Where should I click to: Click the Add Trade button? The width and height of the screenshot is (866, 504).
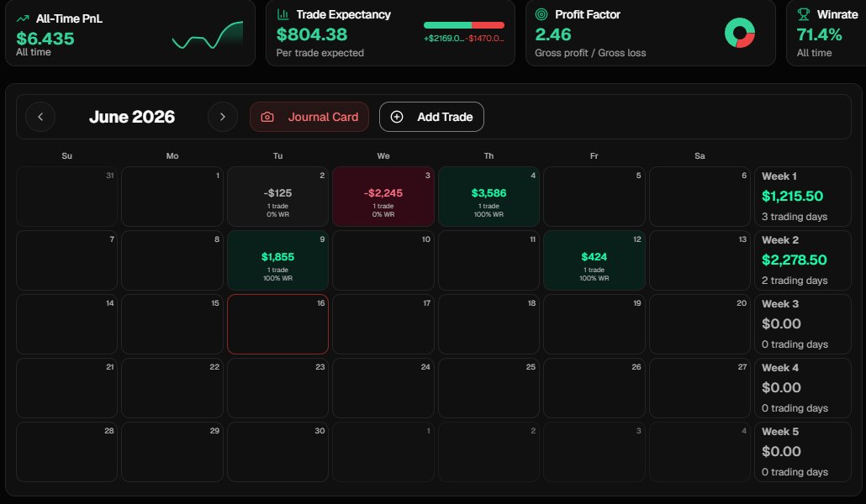click(x=431, y=117)
